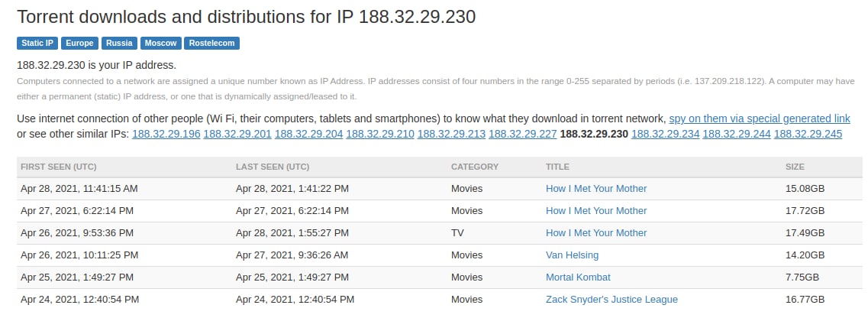Go to similar IP 188.32.29.196
Viewport: 868px width, 318px height.
click(x=166, y=134)
